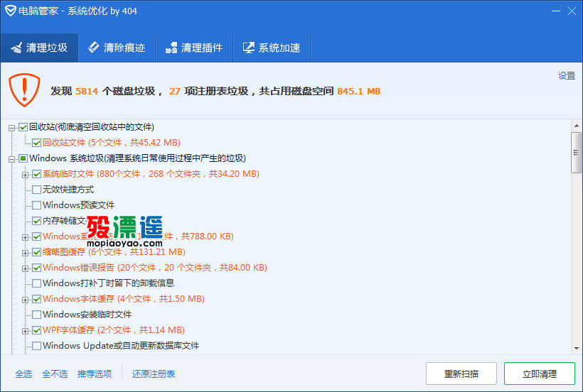Click the broom icon on 清理垃圾 tab

click(x=16, y=48)
